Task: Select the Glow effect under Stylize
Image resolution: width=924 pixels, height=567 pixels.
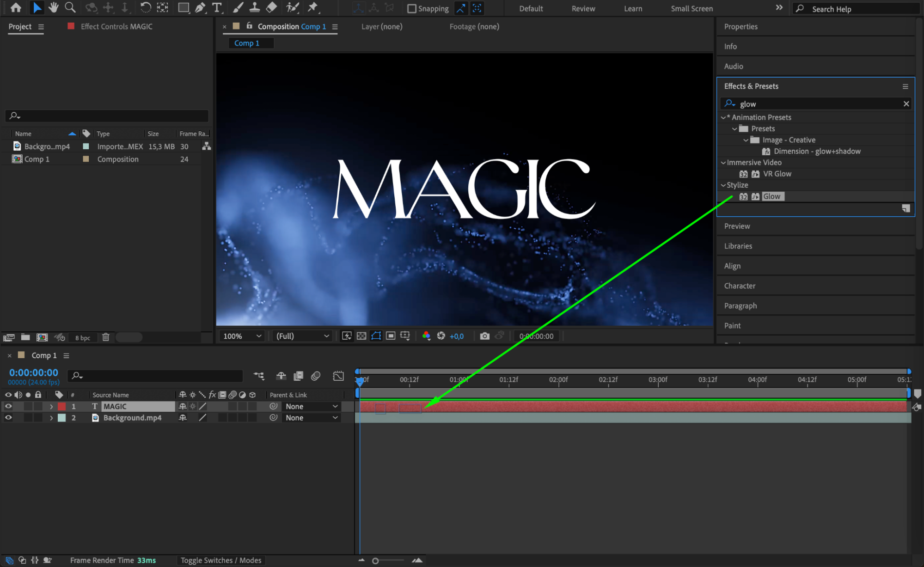Action: [771, 196]
